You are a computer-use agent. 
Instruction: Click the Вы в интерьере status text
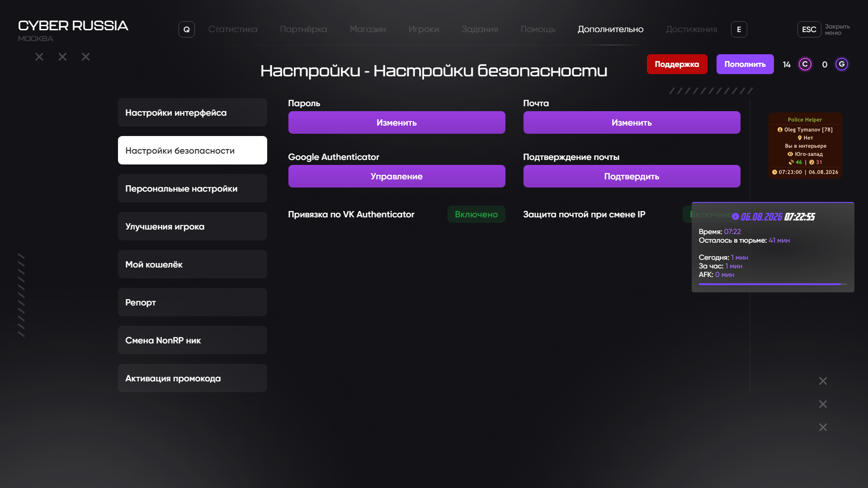point(806,146)
